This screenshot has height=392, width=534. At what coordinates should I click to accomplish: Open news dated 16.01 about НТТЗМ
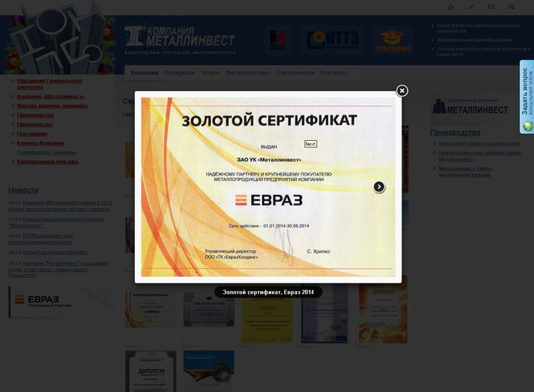point(41,239)
